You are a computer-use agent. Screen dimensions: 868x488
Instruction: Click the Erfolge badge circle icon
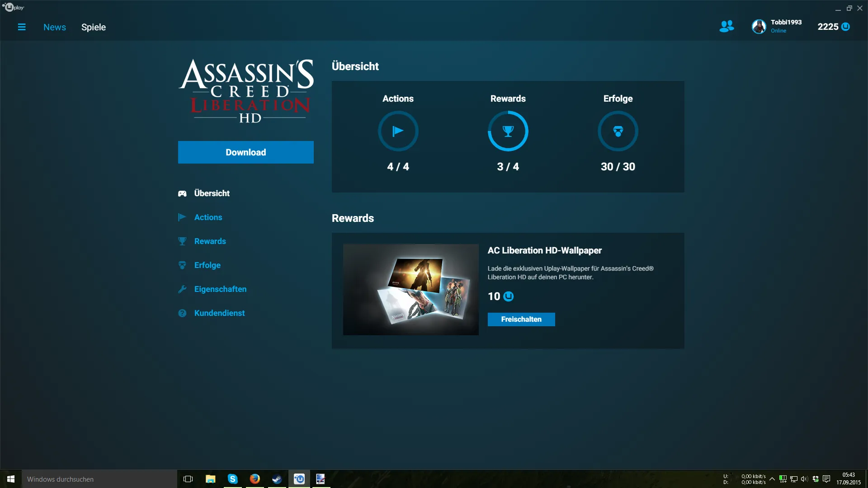click(618, 131)
